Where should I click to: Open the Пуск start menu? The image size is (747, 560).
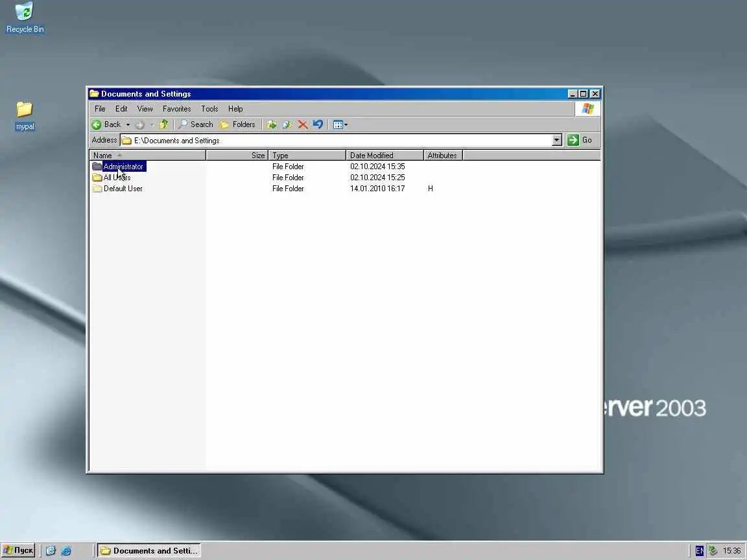18,550
